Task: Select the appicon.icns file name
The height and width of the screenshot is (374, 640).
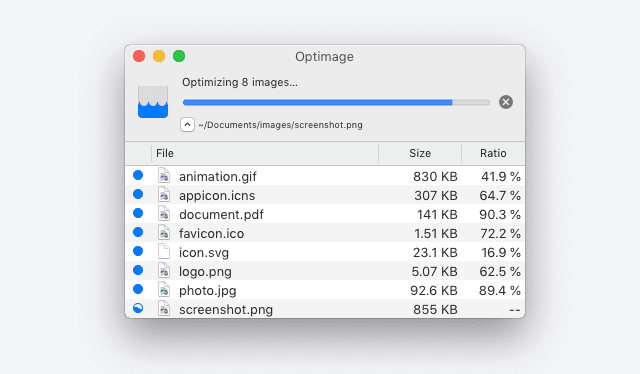Action: 217,196
